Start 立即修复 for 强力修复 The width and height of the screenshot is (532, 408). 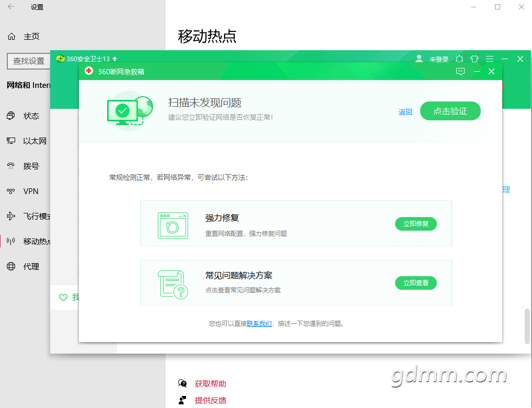415,224
